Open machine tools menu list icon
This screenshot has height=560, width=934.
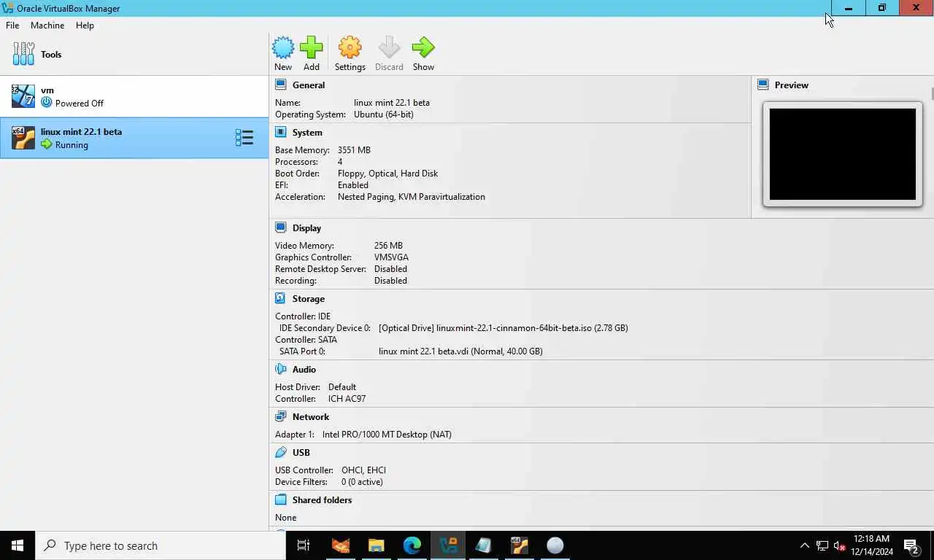pyautogui.click(x=244, y=138)
